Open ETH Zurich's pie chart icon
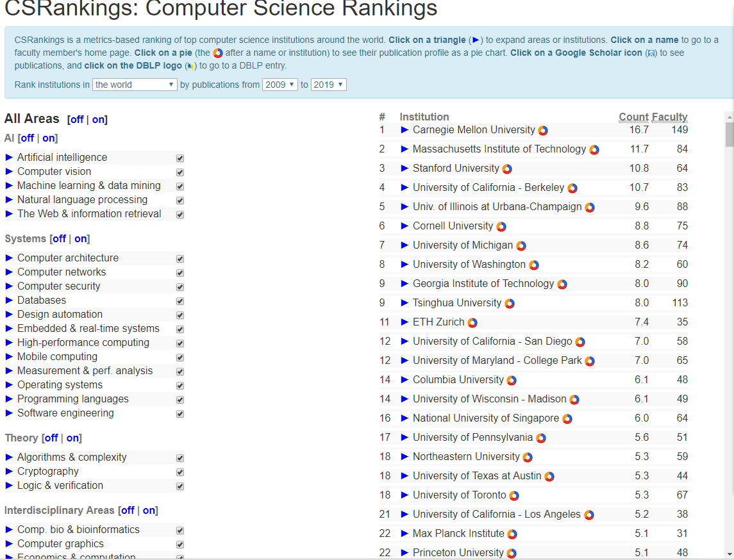The image size is (734, 560). [472, 322]
